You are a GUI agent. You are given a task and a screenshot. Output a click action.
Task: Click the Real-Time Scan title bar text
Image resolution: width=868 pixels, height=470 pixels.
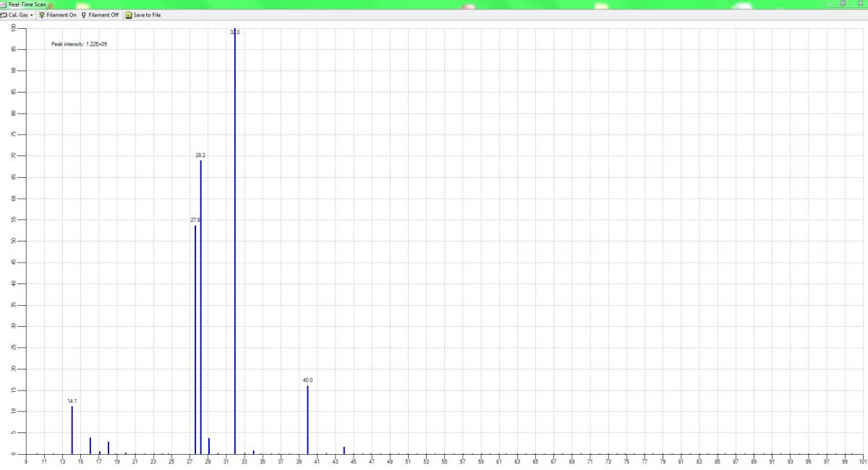[27, 4]
